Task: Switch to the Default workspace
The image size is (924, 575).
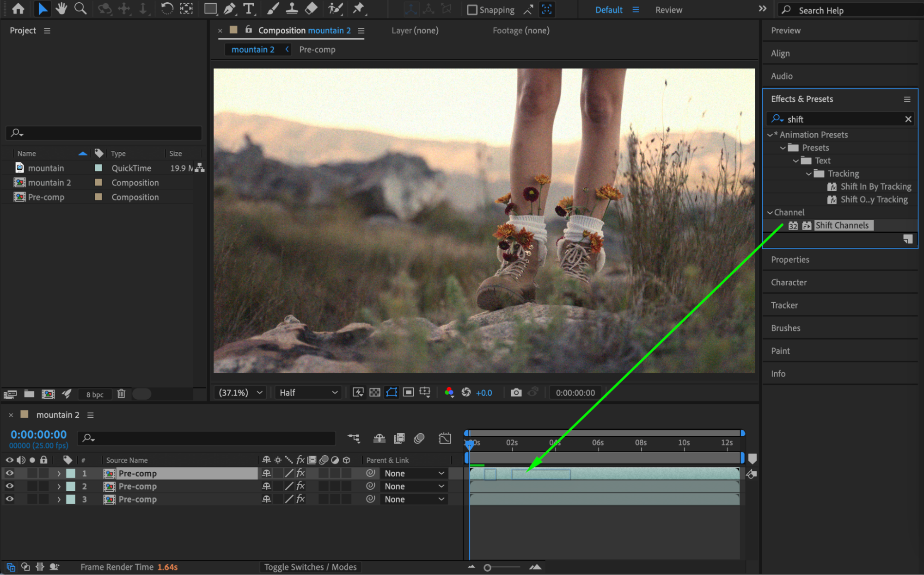Action: click(609, 10)
